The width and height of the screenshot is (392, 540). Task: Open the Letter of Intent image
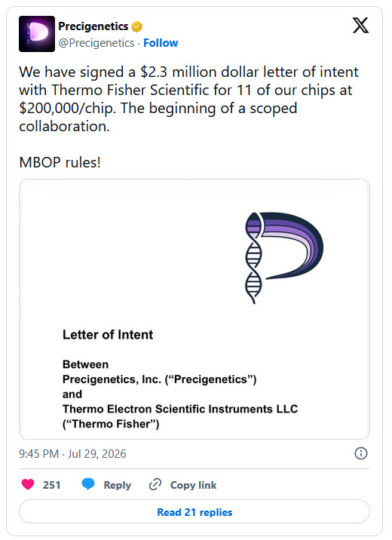point(194,309)
